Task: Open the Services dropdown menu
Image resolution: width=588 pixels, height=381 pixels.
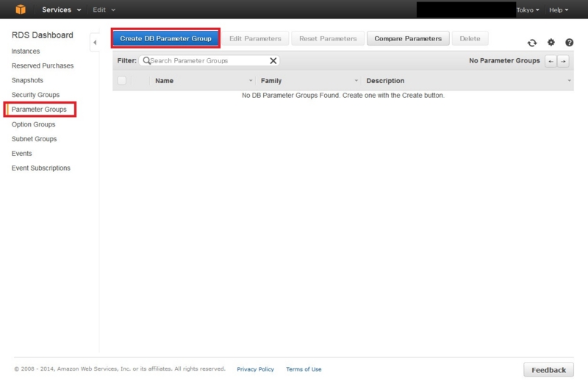Action: coord(61,10)
